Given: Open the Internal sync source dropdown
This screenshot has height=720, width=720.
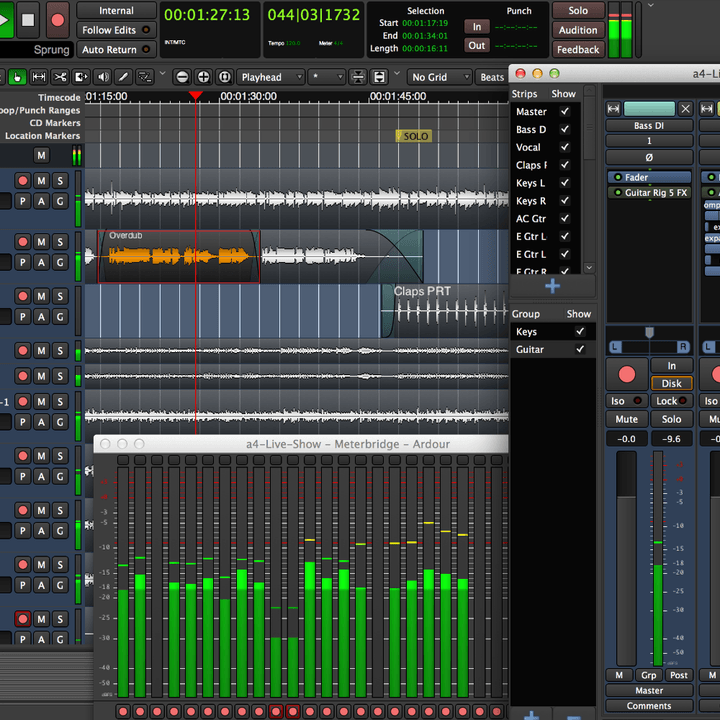Looking at the screenshot, I should (116, 11).
